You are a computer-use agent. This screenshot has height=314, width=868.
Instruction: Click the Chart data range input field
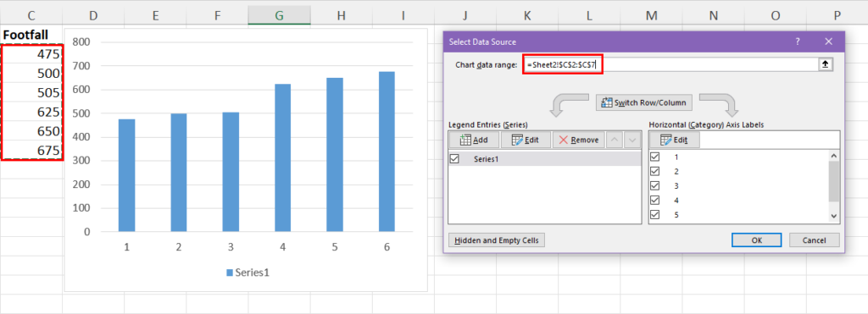click(x=670, y=64)
